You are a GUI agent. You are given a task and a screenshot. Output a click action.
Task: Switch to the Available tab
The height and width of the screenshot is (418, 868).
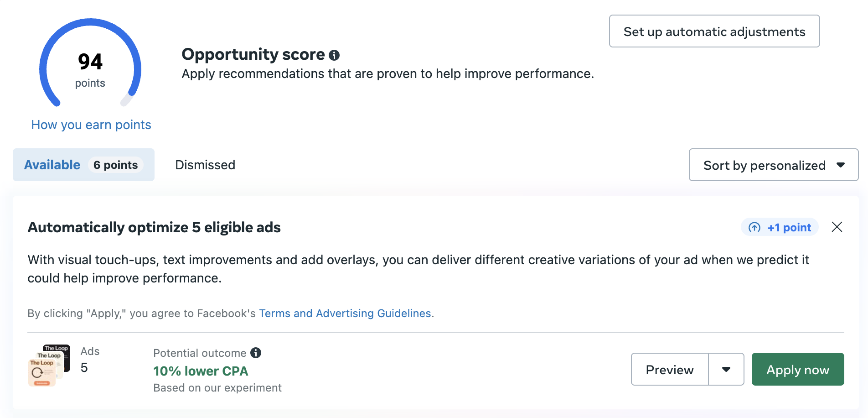coord(52,165)
